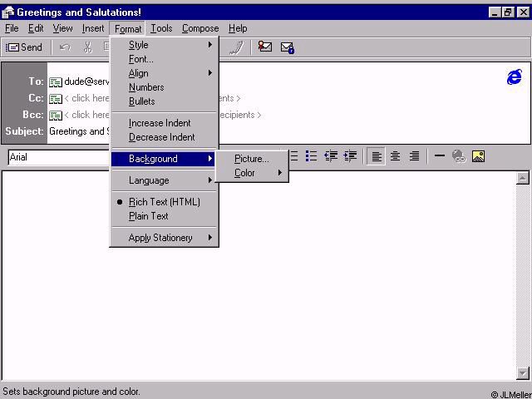Select the Rich Text (HTML) option
The width and height of the screenshot is (532, 399).
tap(165, 202)
